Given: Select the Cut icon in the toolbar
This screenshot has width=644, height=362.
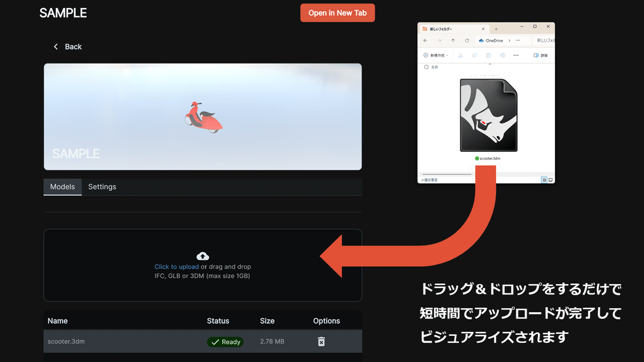Looking at the screenshot, I should click(x=460, y=55).
